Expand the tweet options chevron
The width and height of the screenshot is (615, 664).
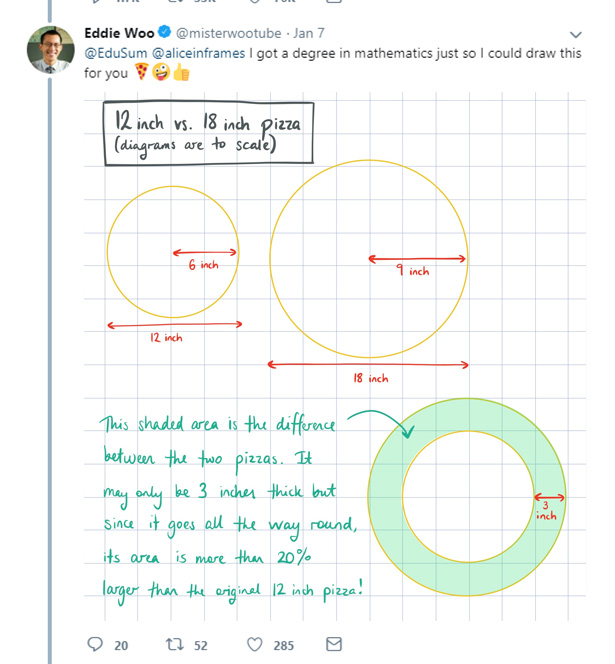click(575, 35)
